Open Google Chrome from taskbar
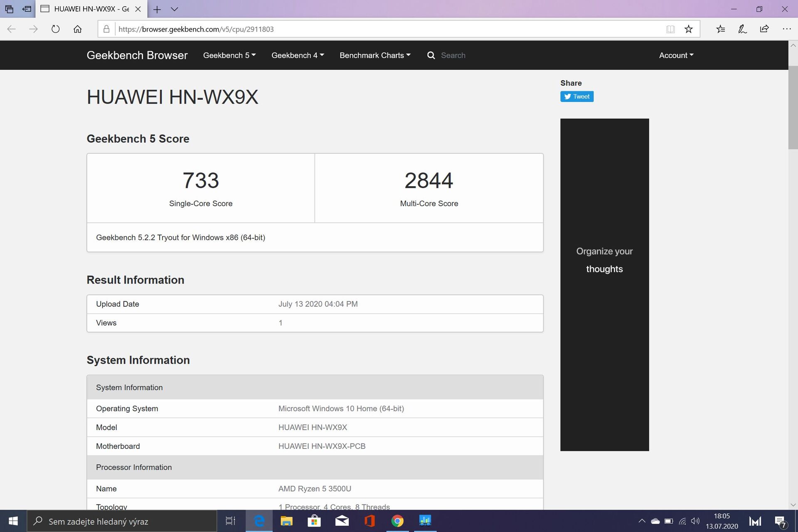 [x=397, y=521]
